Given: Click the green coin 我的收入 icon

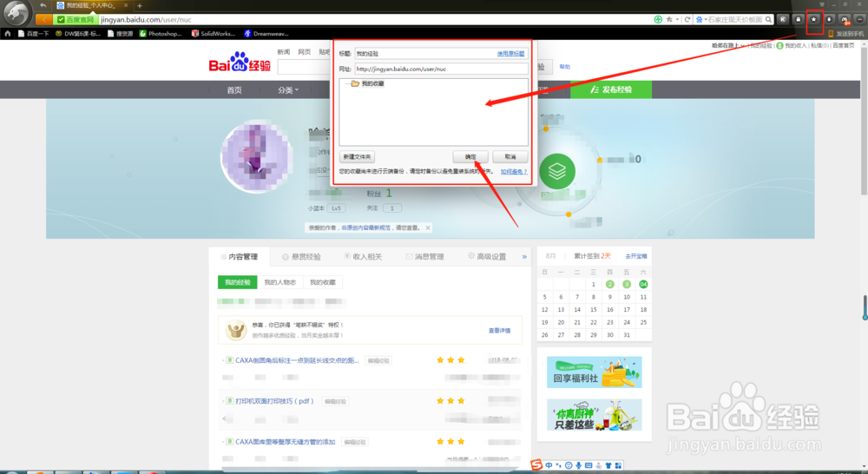Looking at the screenshot, I should [780, 45].
